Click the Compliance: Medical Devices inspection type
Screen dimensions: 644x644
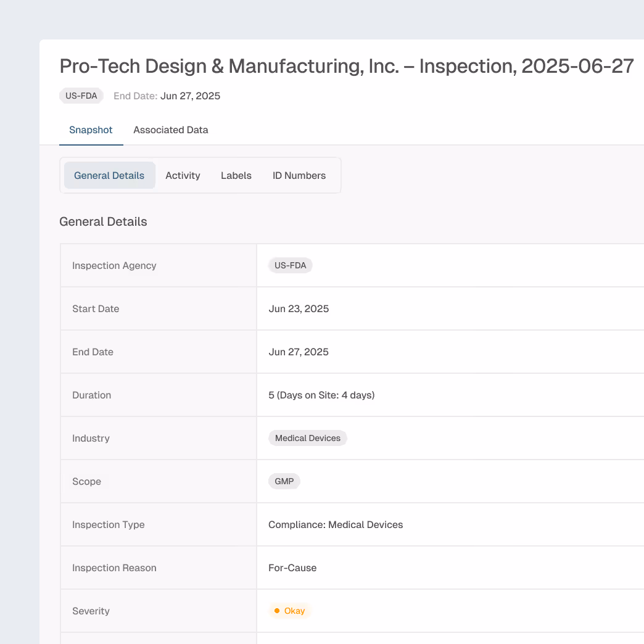click(x=336, y=524)
